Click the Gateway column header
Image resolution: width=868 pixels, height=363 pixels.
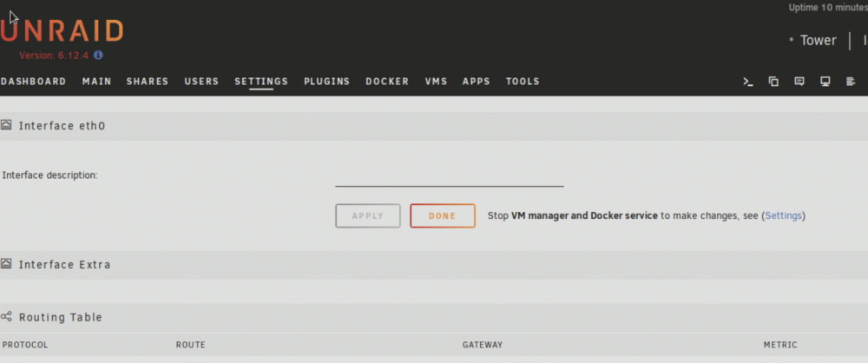pyautogui.click(x=482, y=345)
